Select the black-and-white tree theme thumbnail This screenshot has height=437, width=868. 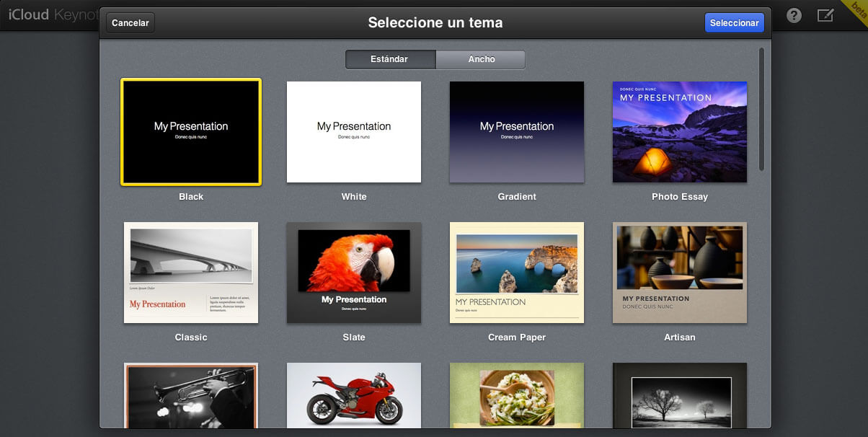tap(680, 396)
